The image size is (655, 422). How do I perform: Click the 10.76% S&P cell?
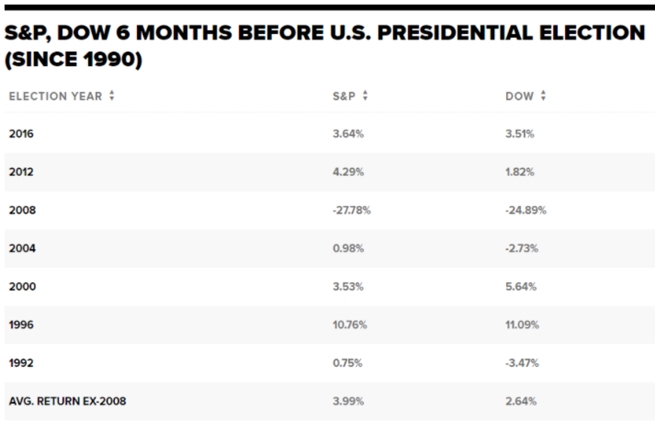pyautogui.click(x=347, y=325)
